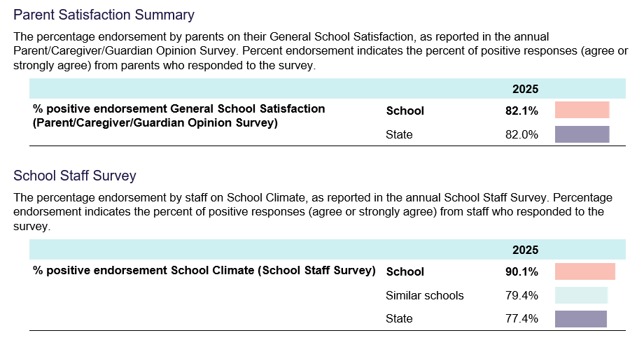Click the 82.0% State value
The image size is (644, 340).
(521, 134)
